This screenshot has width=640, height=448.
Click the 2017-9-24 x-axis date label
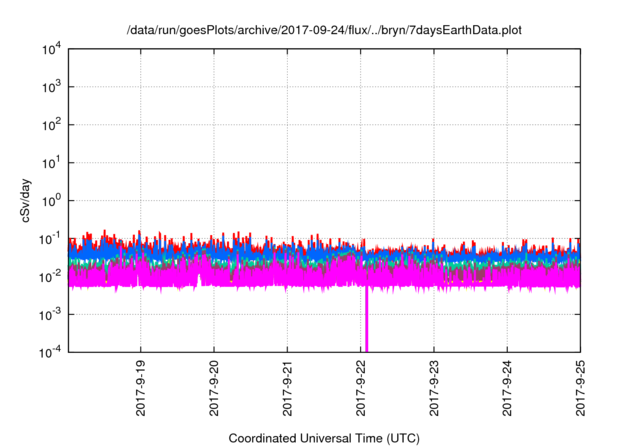507,388
